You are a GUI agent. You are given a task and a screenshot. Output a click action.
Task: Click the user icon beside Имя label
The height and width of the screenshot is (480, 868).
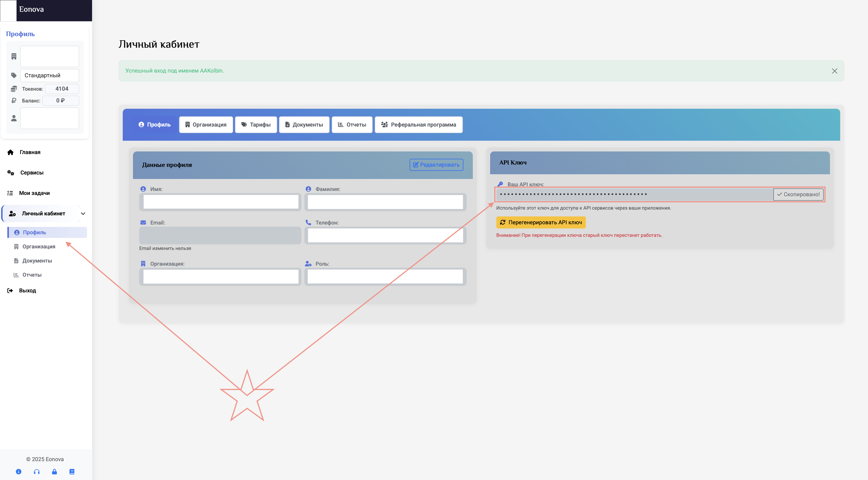(x=143, y=189)
